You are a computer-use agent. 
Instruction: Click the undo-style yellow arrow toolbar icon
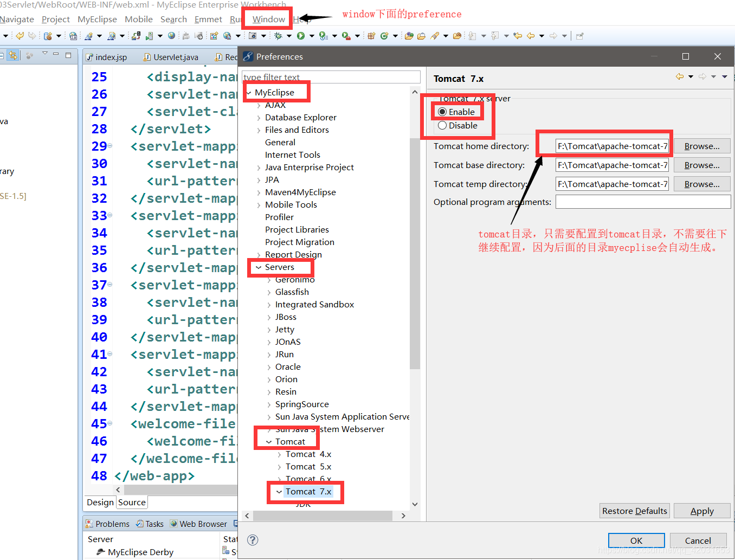coord(20,36)
